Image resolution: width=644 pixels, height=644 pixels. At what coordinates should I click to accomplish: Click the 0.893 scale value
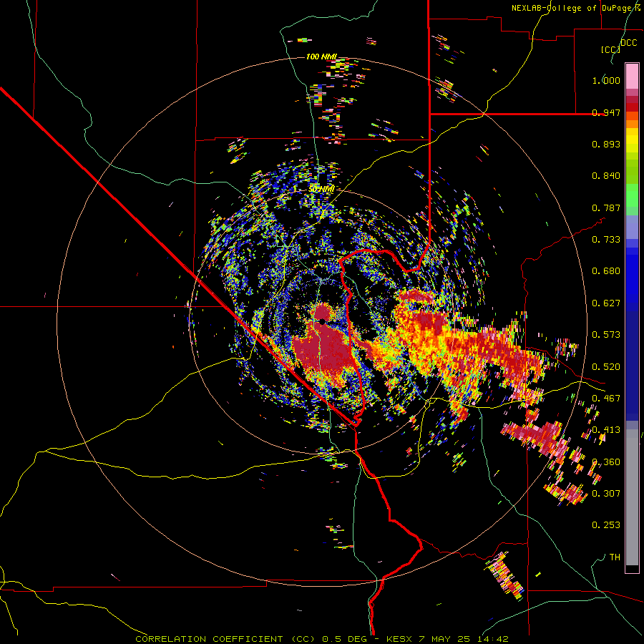click(x=606, y=144)
